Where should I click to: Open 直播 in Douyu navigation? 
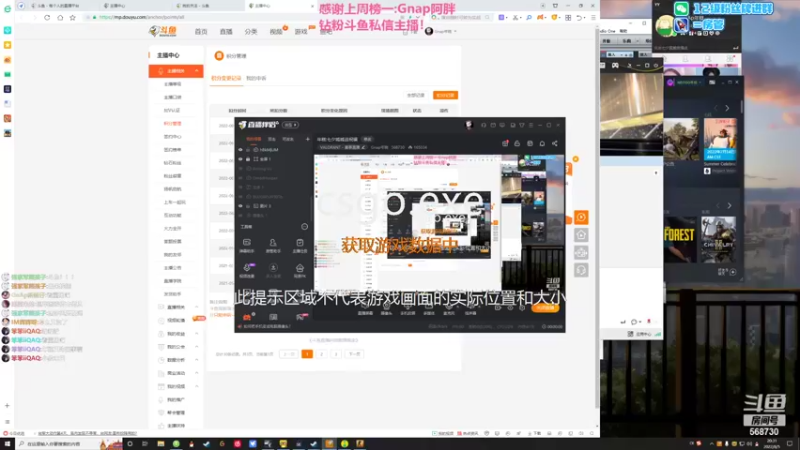click(226, 32)
